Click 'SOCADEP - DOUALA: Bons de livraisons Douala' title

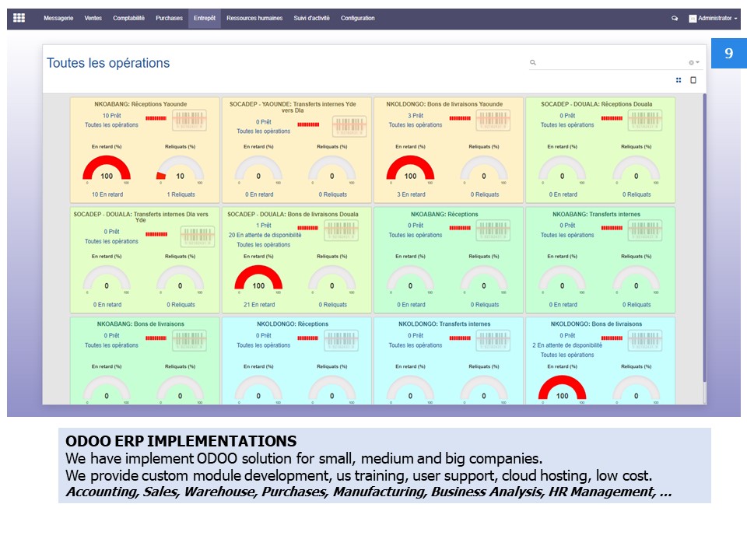(293, 215)
